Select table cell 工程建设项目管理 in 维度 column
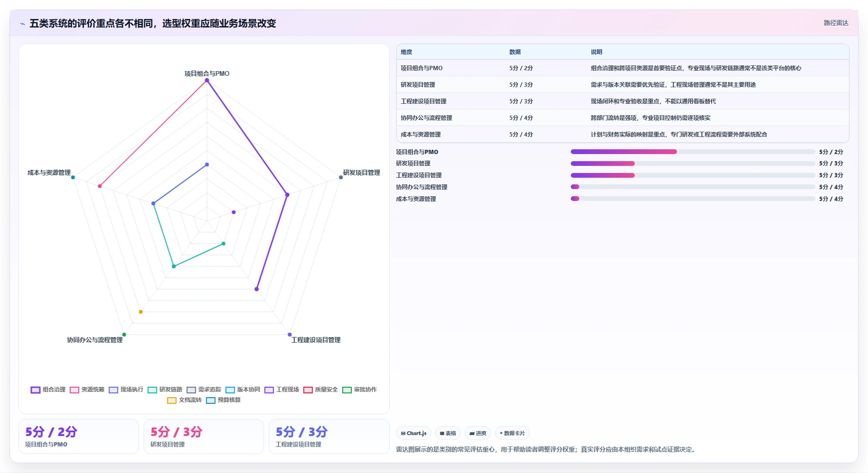This screenshot has height=473, width=868. (x=423, y=101)
